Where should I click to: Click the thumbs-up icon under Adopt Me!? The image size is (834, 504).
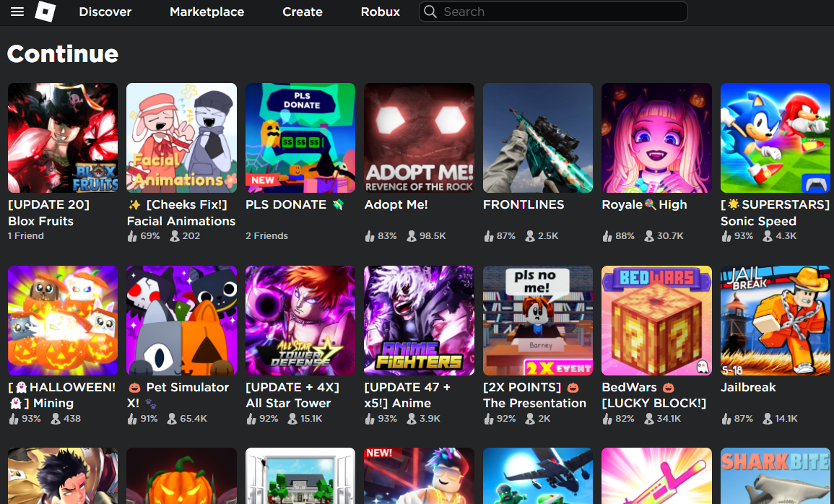tap(370, 236)
